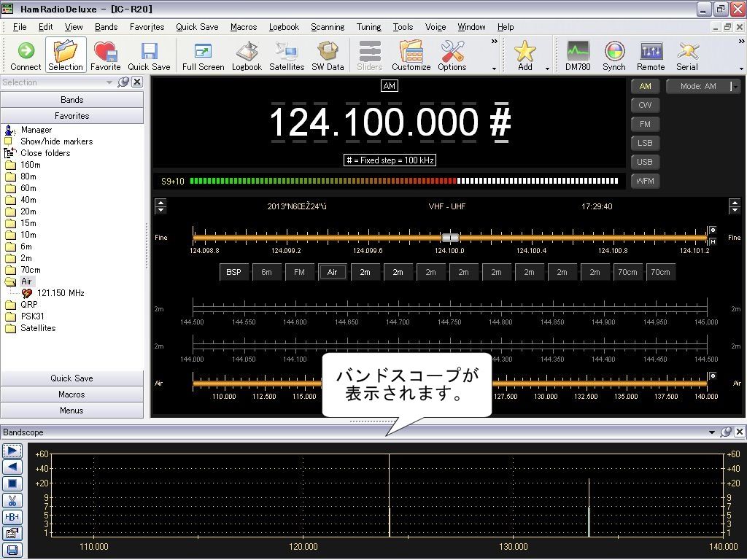This screenshot has height=560, width=747.
Task: Open dropdown arrow next to Add star
Action: (547, 69)
